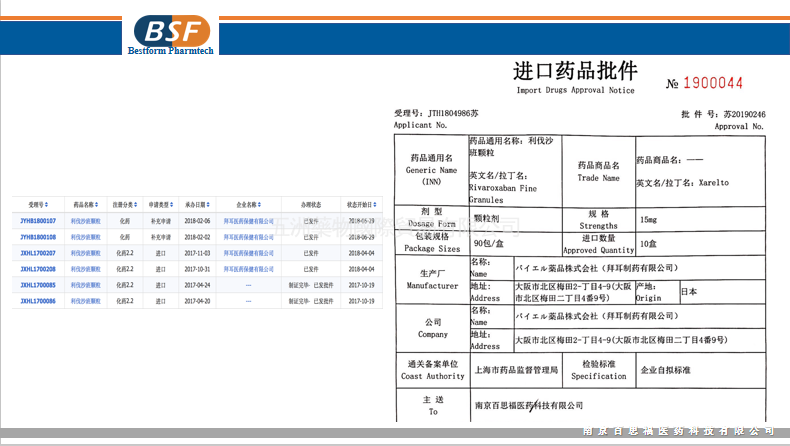Screen dimensions: 790x446
Task: Click 'Coast Authority' label cell
Action: (x=433, y=370)
